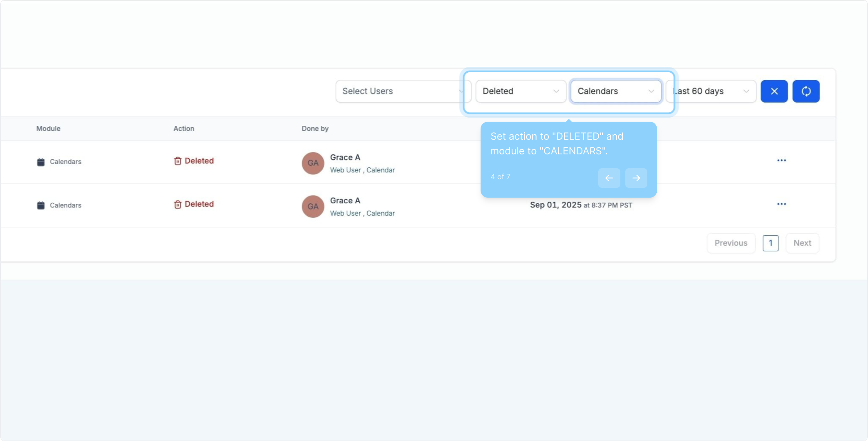Click the blue X clear filters button
The height and width of the screenshot is (441, 868).
774,91
